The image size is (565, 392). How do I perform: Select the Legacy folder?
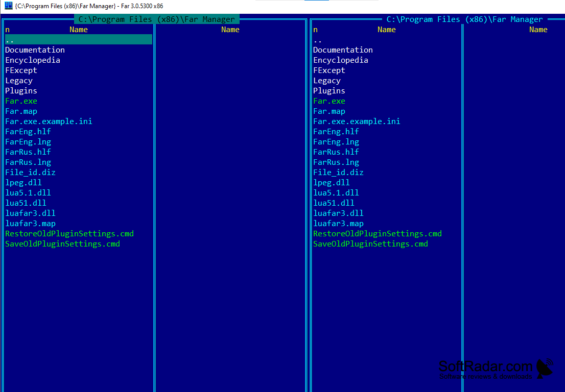click(19, 80)
